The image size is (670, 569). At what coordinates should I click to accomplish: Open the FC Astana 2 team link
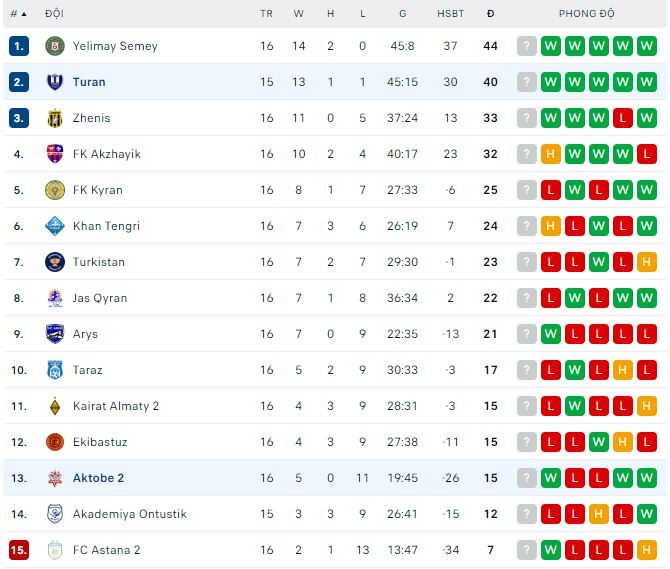click(x=107, y=550)
